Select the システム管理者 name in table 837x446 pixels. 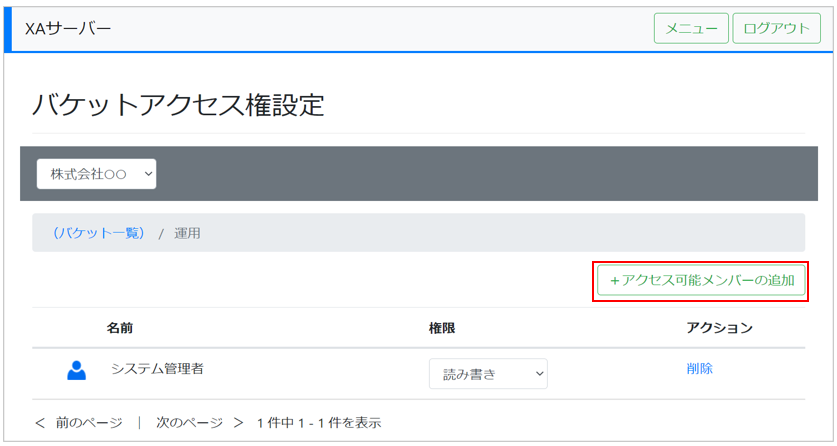coord(157,368)
